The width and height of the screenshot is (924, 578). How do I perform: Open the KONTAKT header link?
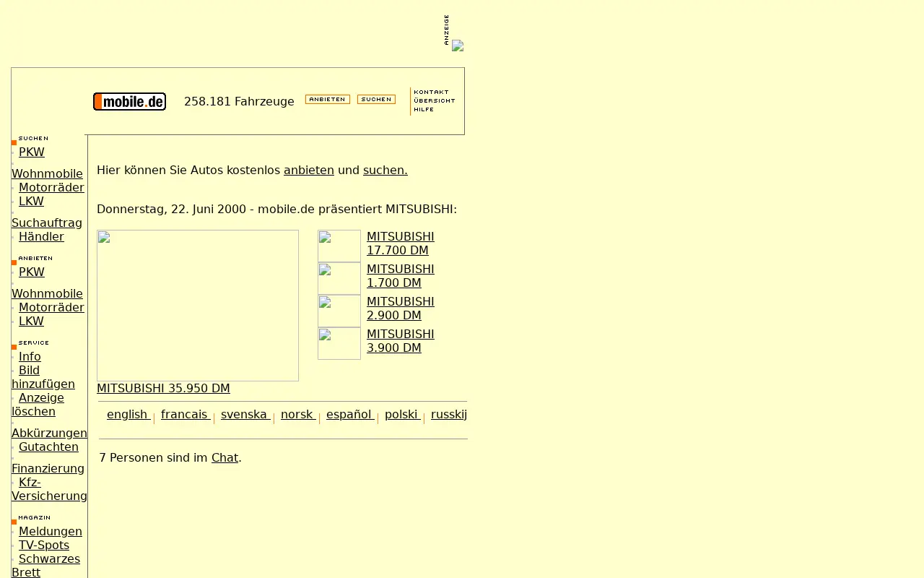click(x=431, y=92)
